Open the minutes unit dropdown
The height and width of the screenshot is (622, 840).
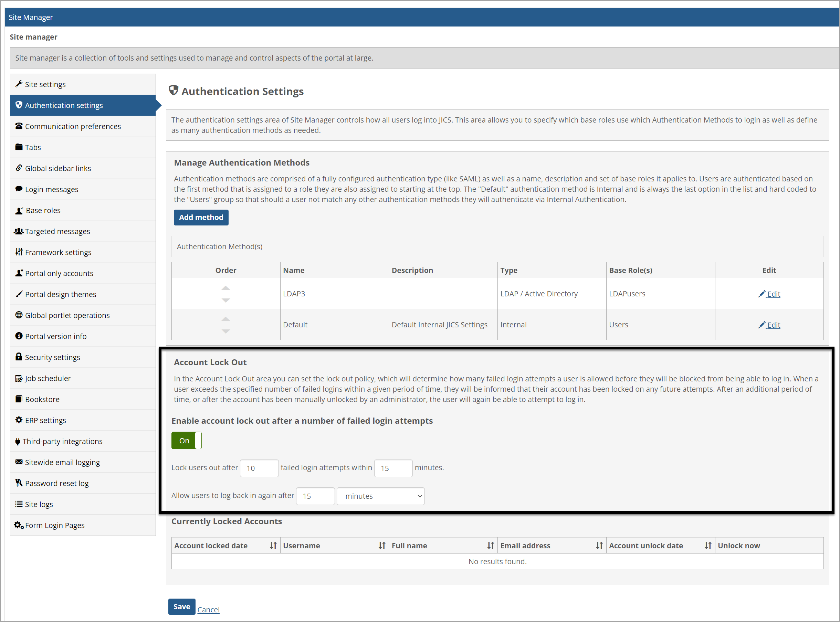380,496
